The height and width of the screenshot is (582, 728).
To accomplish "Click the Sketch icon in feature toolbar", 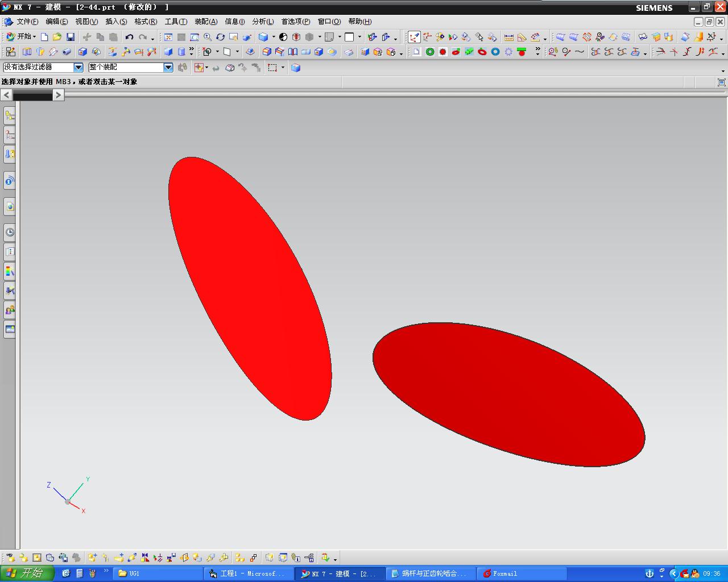I will coord(10,52).
